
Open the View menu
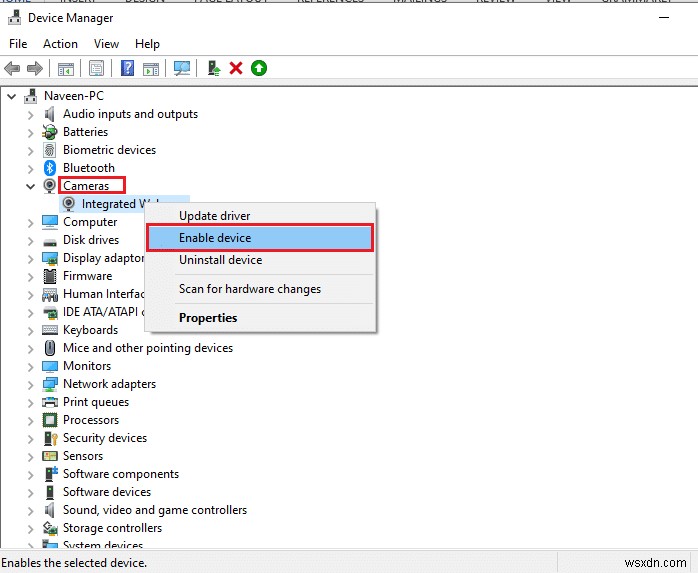(x=106, y=44)
